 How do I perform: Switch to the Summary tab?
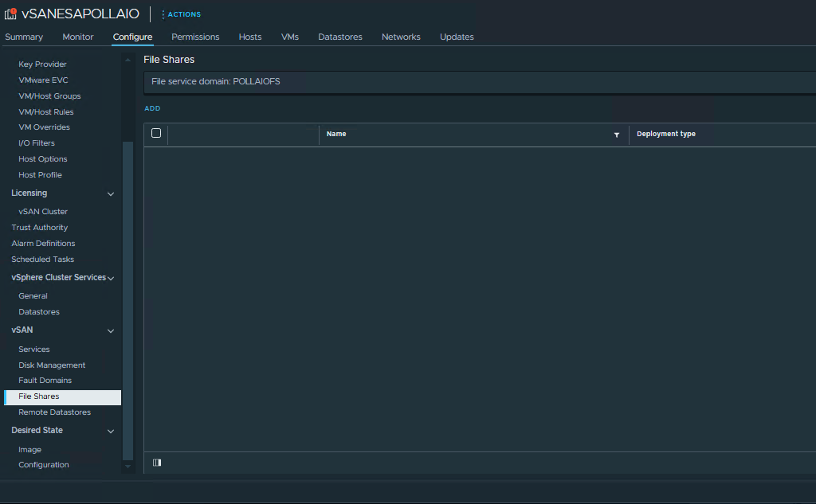[24, 37]
